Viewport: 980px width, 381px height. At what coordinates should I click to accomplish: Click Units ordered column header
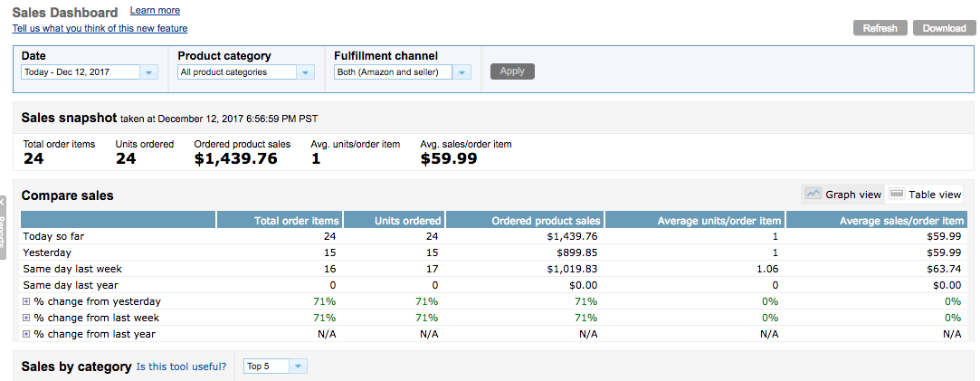click(395, 221)
